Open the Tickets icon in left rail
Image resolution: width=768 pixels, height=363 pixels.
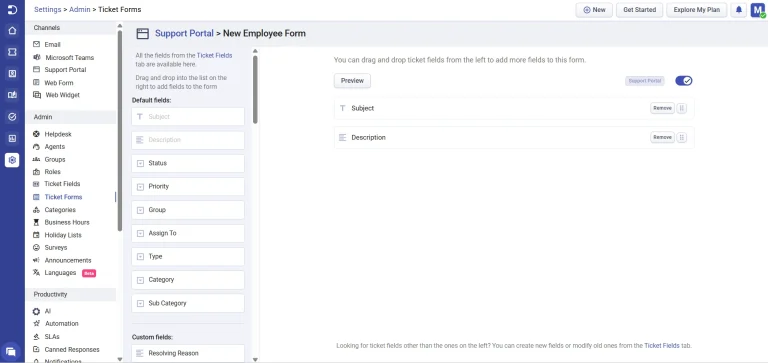click(x=12, y=52)
